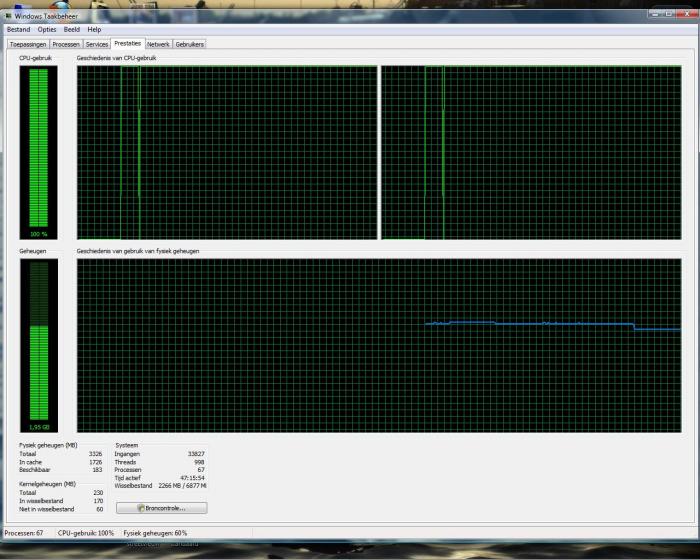Click the Beschikbaar value 183
Viewport: 700px width, 560px height.
[x=97, y=470]
